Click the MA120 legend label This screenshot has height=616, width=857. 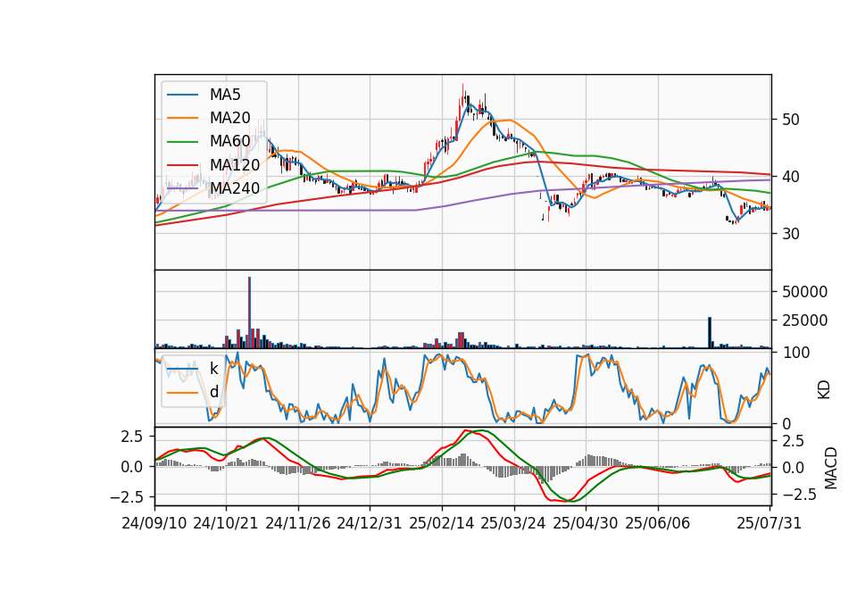click(235, 165)
